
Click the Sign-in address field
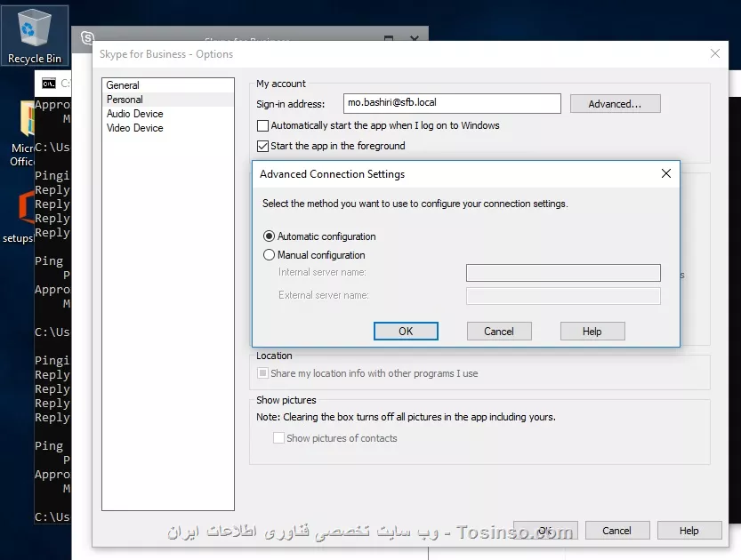pyautogui.click(x=452, y=103)
